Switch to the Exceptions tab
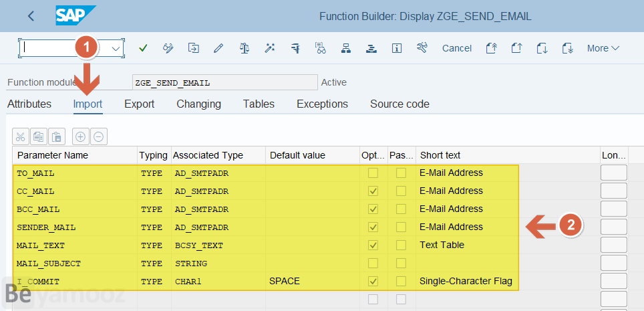Image resolution: width=644 pixels, height=311 pixels. coord(323,104)
